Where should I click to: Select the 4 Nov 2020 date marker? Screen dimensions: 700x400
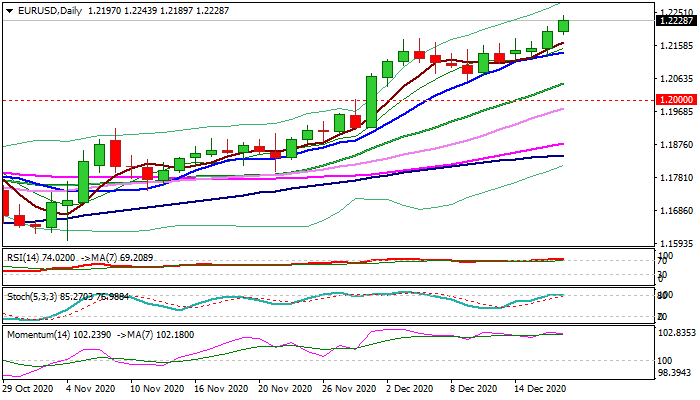coord(89,388)
